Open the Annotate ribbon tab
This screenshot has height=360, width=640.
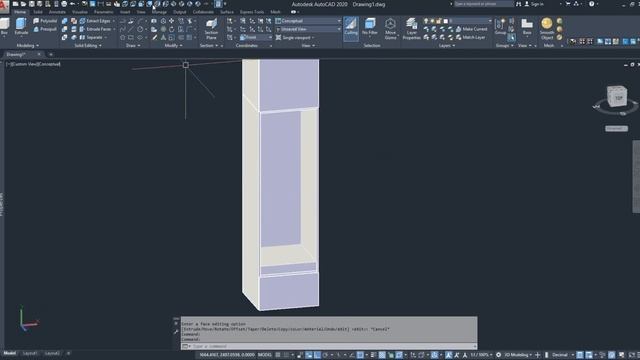point(57,12)
